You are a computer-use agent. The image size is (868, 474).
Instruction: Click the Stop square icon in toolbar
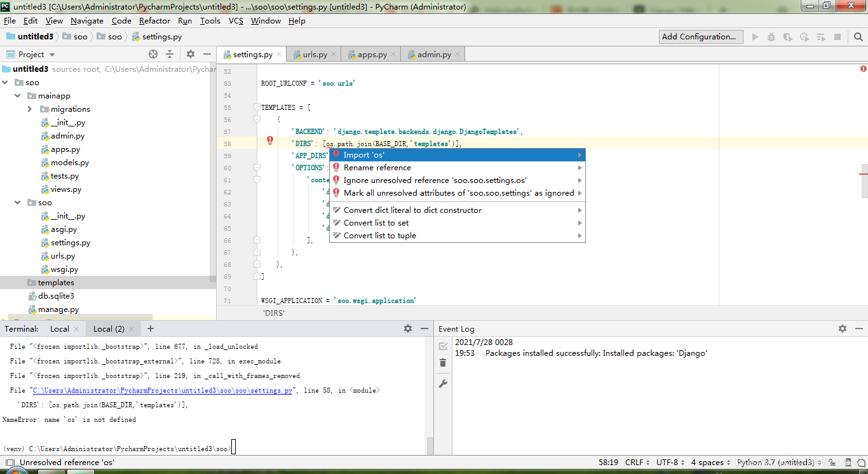tap(837, 37)
